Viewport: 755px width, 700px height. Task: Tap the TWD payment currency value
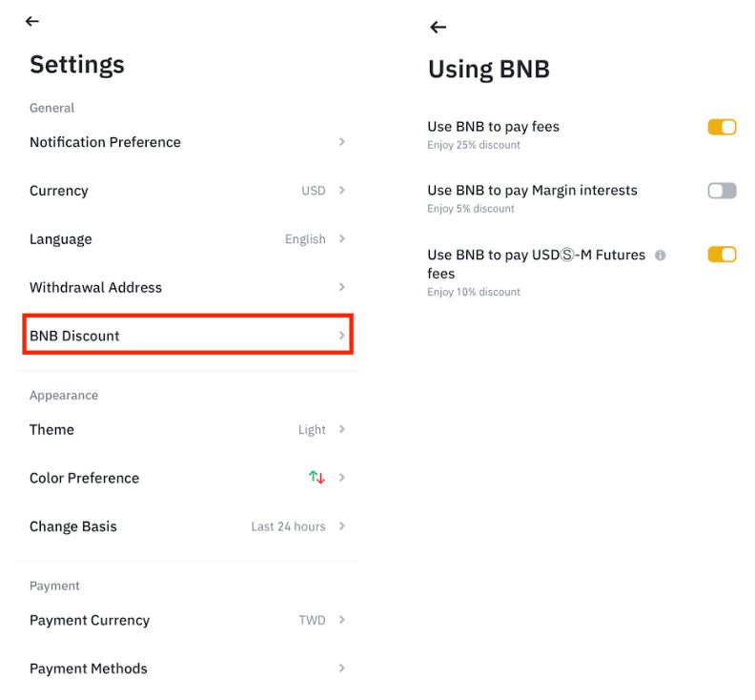[312, 620]
